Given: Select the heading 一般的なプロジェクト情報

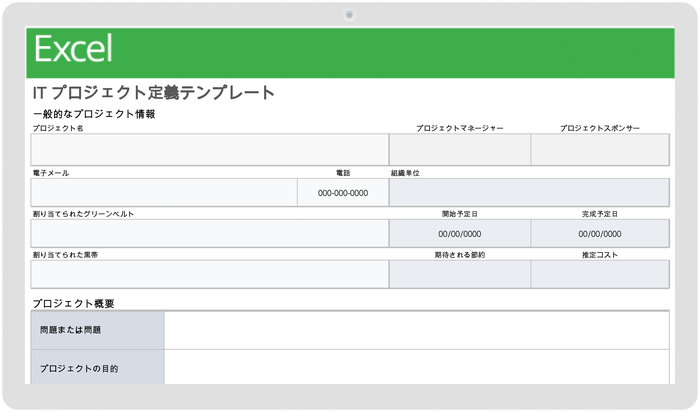Looking at the screenshot, I should coord(94,114).
